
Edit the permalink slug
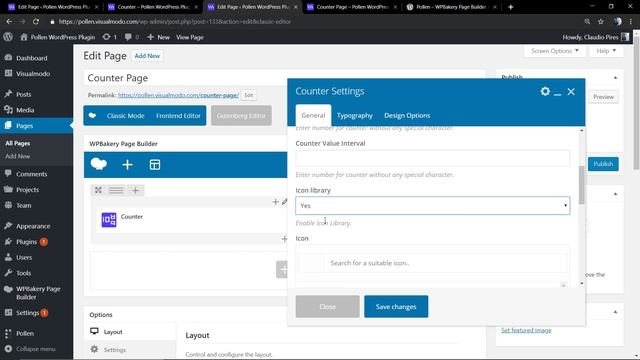249,95
